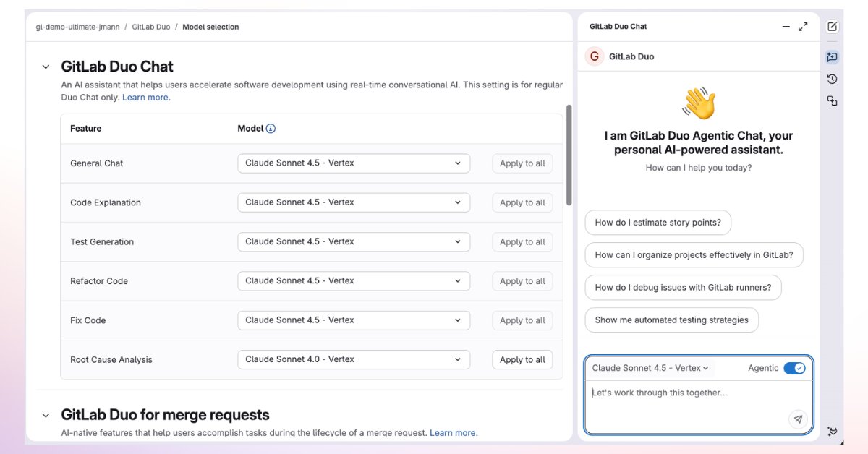The image size is (868, 454).
Task: Apply the General Chat model to all features
Action: (522, 163)
